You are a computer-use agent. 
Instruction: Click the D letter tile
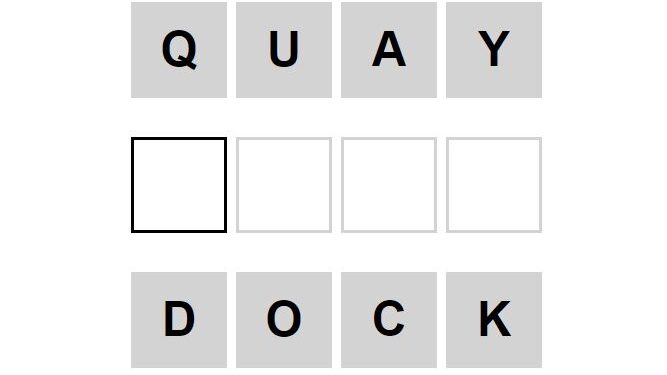(x=179, y=320)
